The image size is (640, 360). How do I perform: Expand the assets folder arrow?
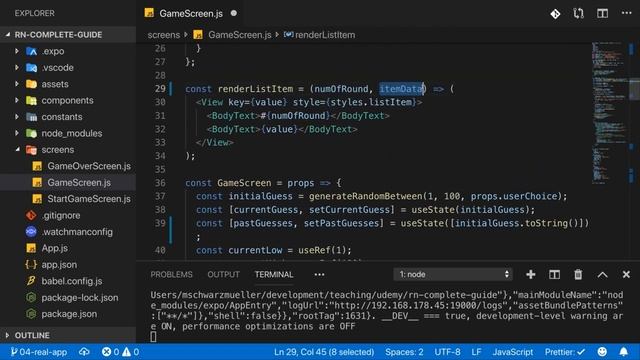[x=17, y=84]
